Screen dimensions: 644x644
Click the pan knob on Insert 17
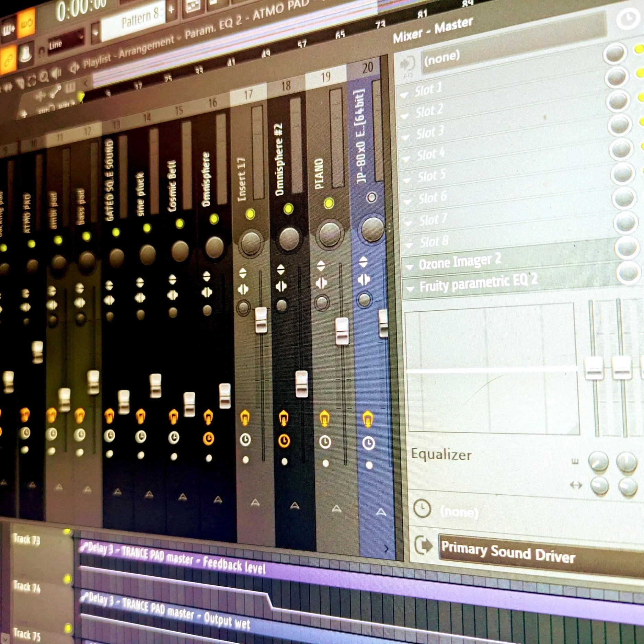pos(251,243)
